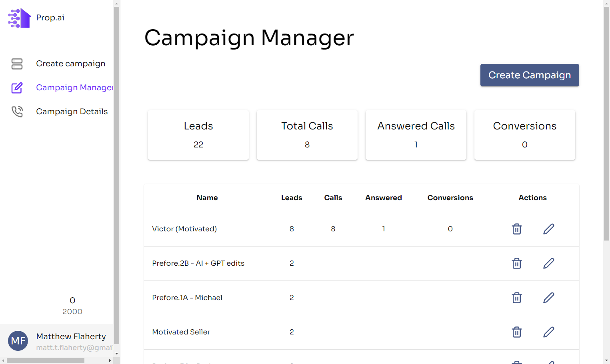Click the Create campaign sidebar icon
Image resolution: width=610 pixels, height=364 pixels.
pos(17,64)
